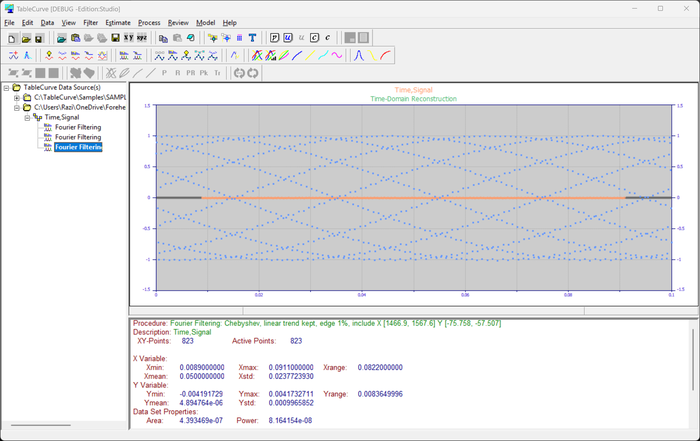This screenshot has height=441, width=700.
Task: Click the cyan S-curve icon
Action: coord(324,56)
